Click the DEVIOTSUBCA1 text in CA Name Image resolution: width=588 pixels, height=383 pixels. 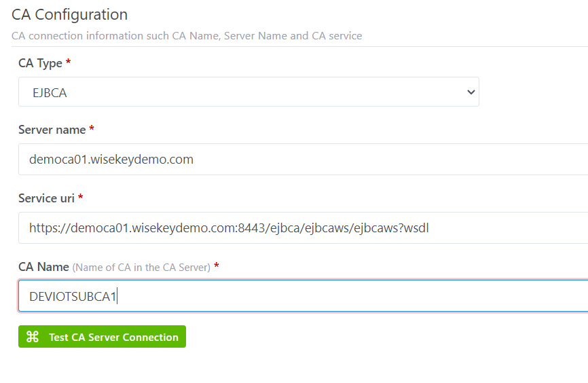[73, 297]
